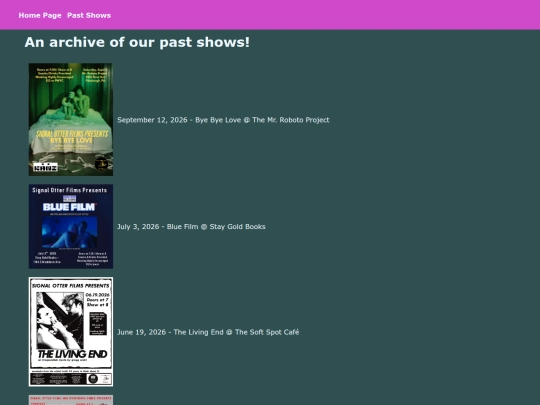Open the Blue Film poster thumbnail
The height and width of the screenshot is (405, 540).
71,226
